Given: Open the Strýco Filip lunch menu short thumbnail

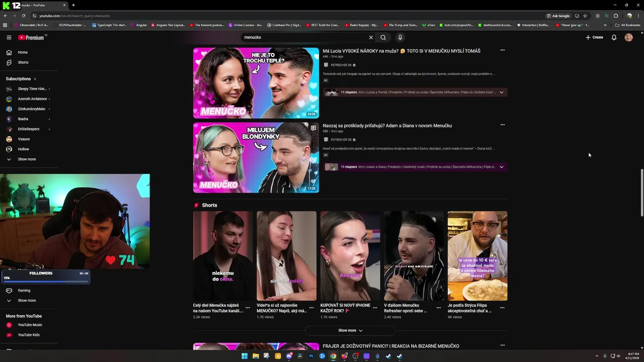Looking at the screenshot, I should pos(477,256).
